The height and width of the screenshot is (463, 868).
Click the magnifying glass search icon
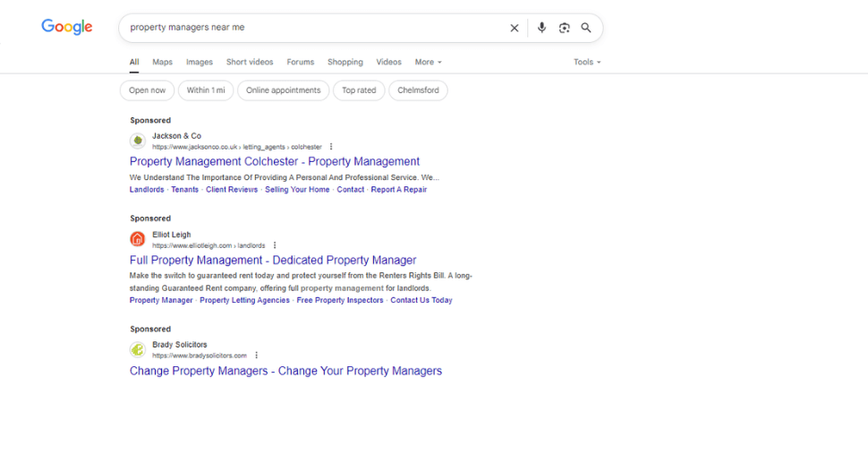coord(586,28)
